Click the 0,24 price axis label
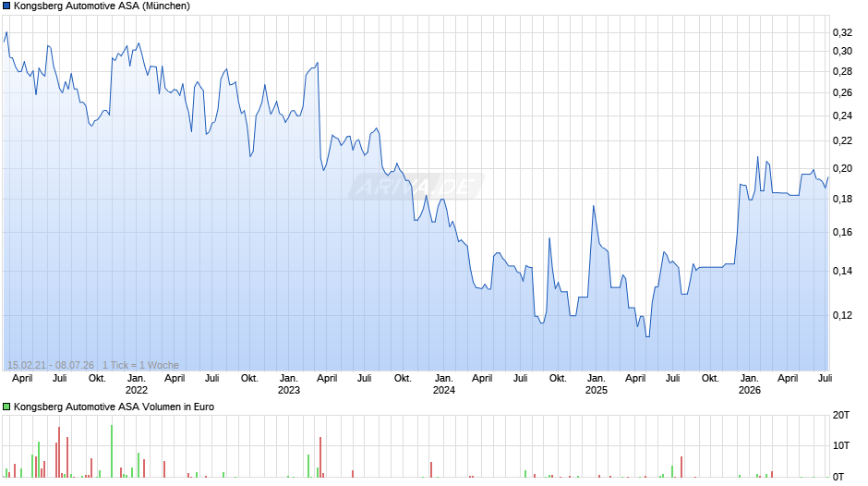 (x=842, y=115)
